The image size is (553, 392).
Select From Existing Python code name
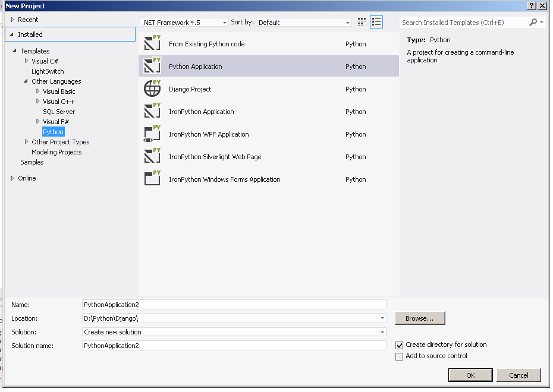pyautogui.click(x=207, y=44)
